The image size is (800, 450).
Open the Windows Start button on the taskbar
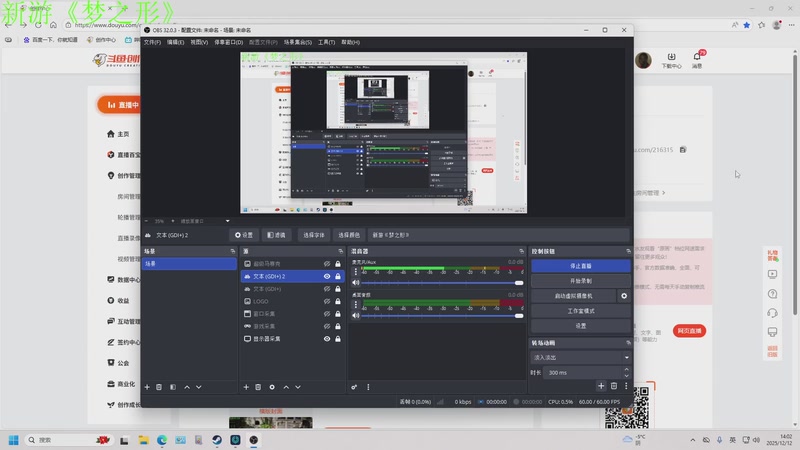click(14, 440)
